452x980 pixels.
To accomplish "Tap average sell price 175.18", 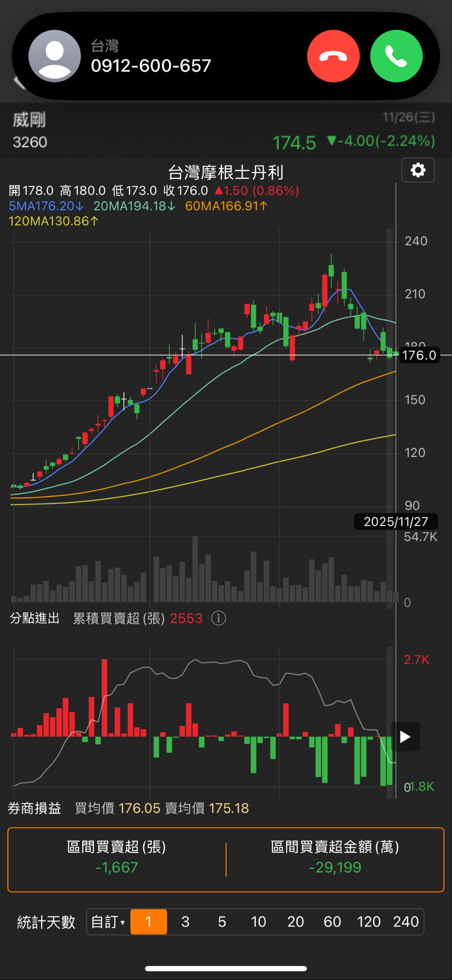I will [229, 808].
